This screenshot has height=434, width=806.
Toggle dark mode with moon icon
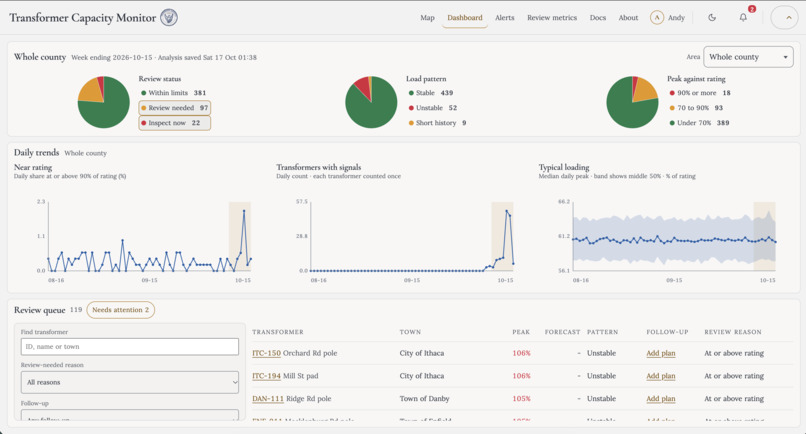tap(712, 17)
